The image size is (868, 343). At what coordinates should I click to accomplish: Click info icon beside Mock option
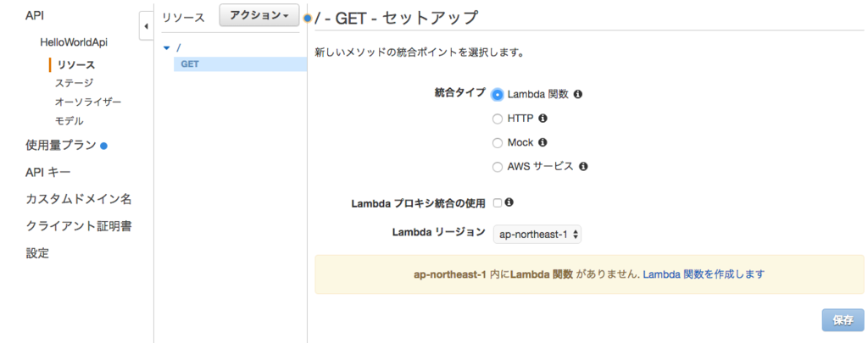(x=543, y=143)
